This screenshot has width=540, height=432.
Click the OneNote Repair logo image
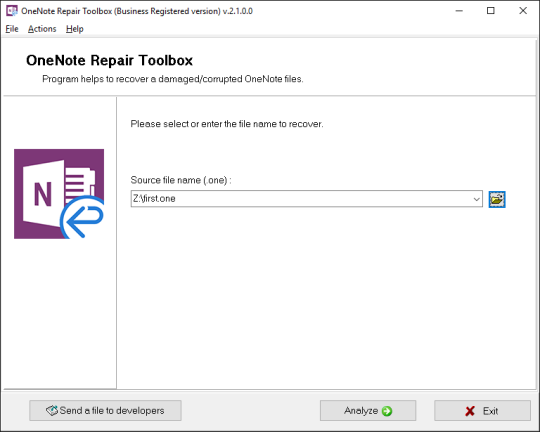59,194
